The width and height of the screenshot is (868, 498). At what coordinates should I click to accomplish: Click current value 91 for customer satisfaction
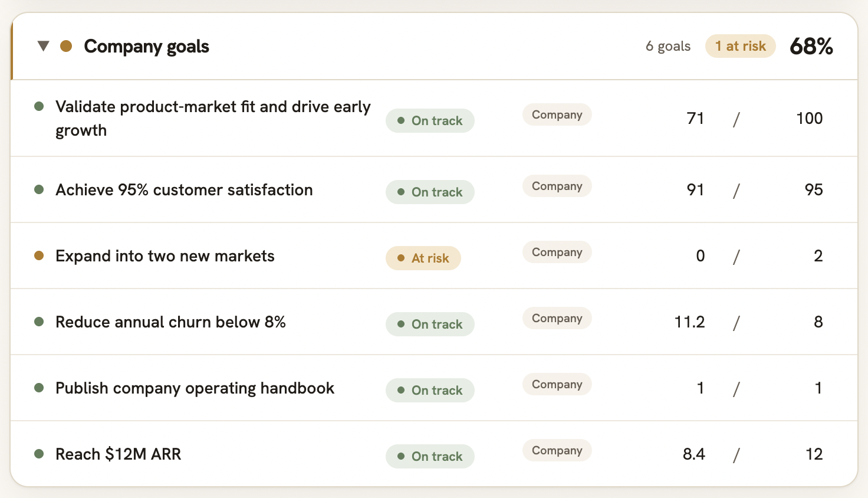696,189
